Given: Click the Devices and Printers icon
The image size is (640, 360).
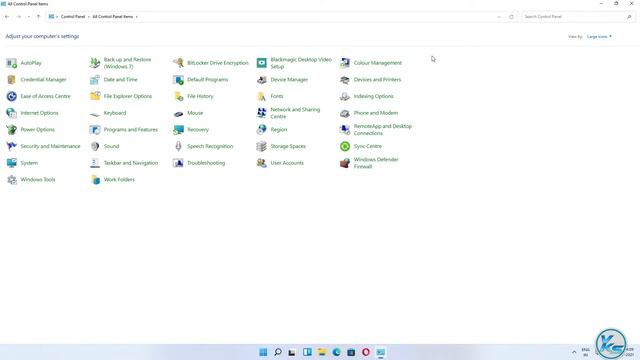Looking at the screenshot, I should pyautogui.click(x=345, y=80).
